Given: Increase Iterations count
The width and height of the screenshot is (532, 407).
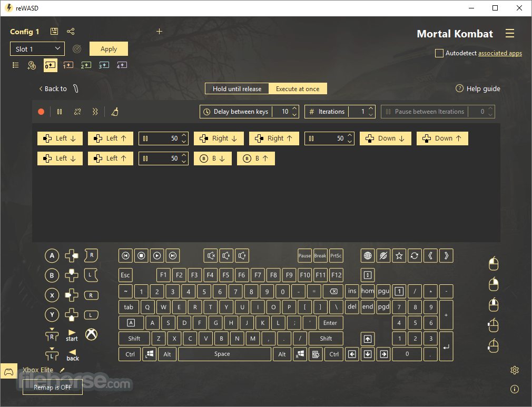Looking at the screenshot, I should pos(371,108).
